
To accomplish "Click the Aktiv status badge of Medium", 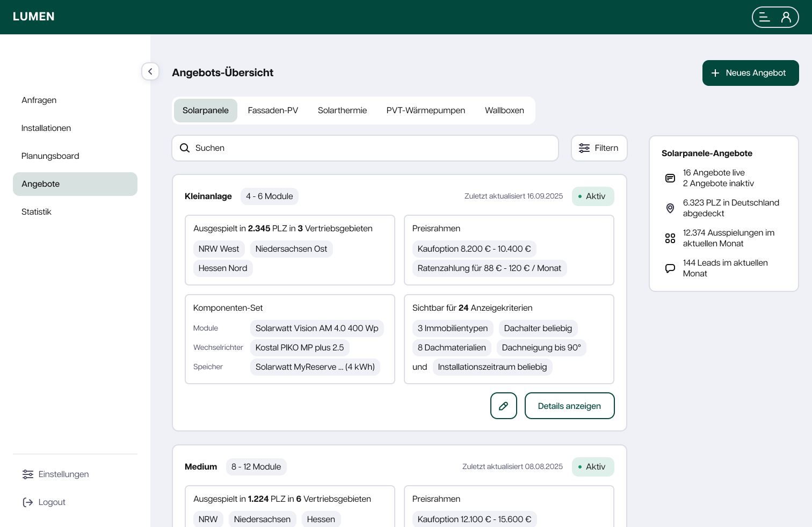I will [593, 467].
